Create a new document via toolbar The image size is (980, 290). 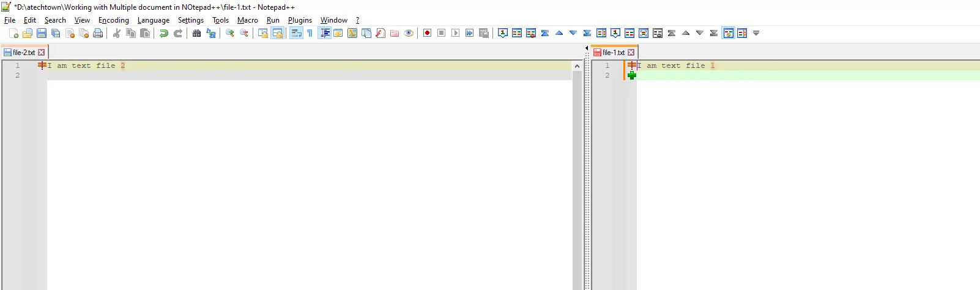tap(13, 33)
